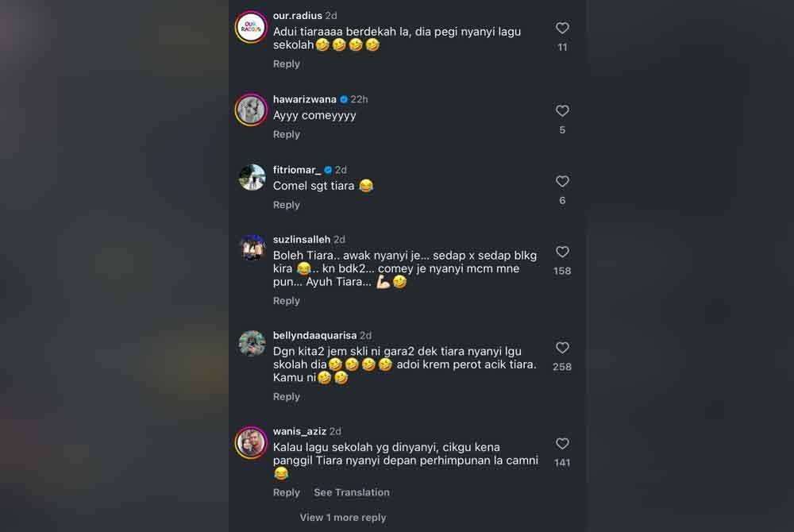The image size is (794, 532).
Task: Like hawarizwana's comment with the heart icon
Action: pos(562,110)
